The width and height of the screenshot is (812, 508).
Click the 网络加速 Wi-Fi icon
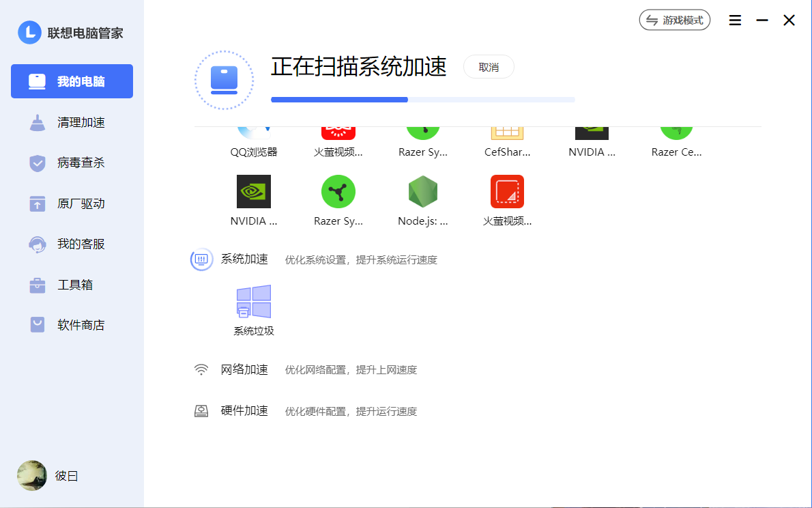[201, 369]
